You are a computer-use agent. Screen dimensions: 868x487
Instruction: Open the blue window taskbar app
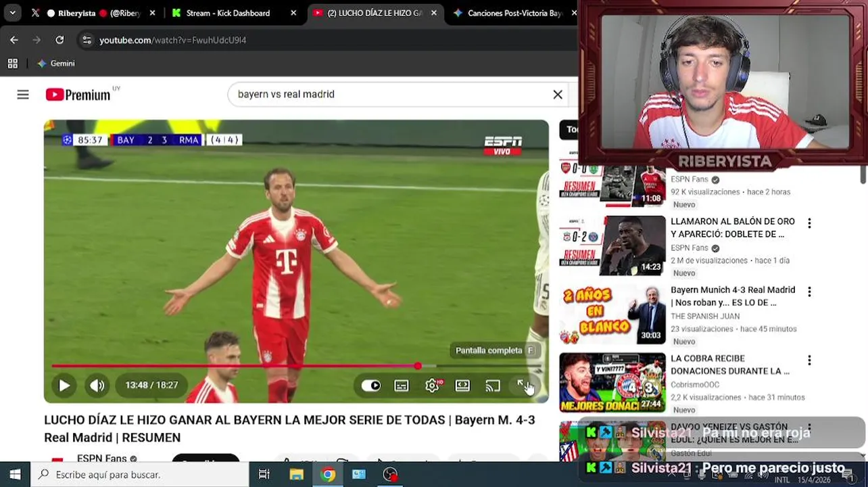(x=359, y=475)
